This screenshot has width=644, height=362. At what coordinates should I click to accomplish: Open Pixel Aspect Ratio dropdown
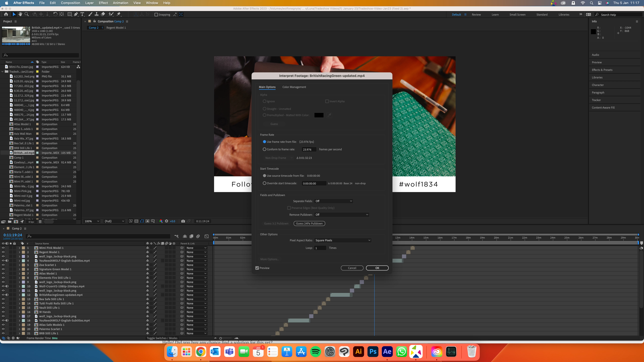[x=343, y=240]
